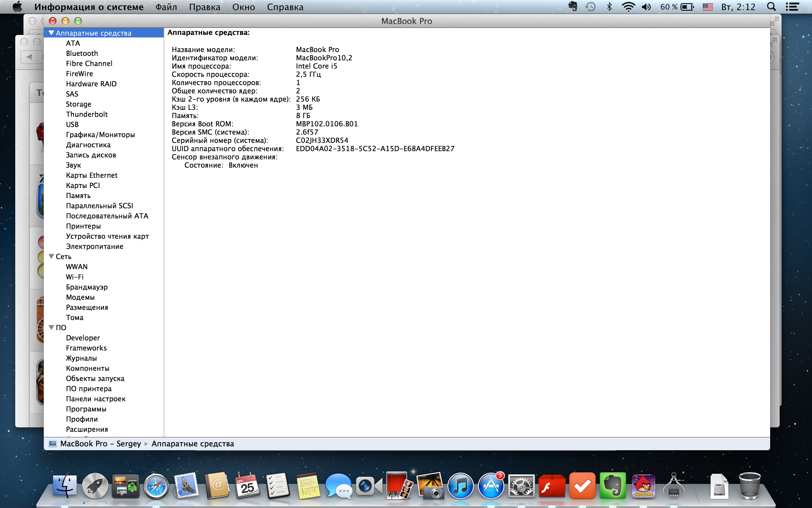Click serial number C02JH33XDR54 value
Viewport: 812px width, 508px height.
click(322, 140)
